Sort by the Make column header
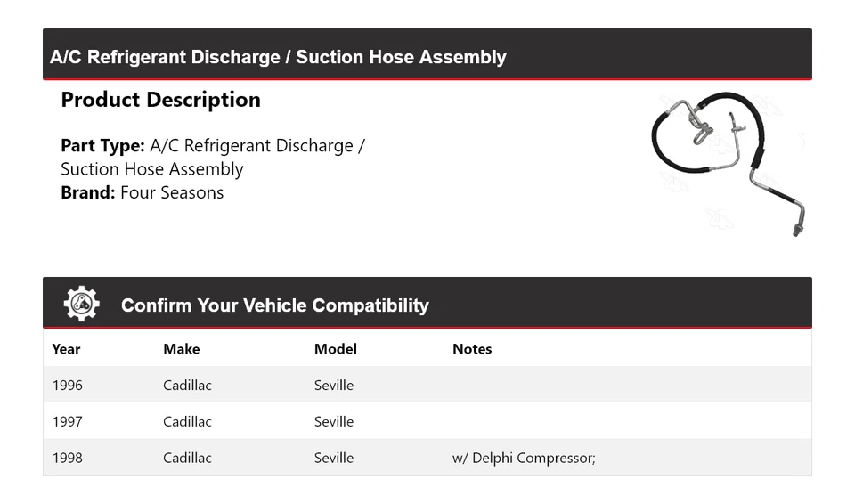Image resolution: width=855 pixels, height=504 pixels. click(181, 349)
